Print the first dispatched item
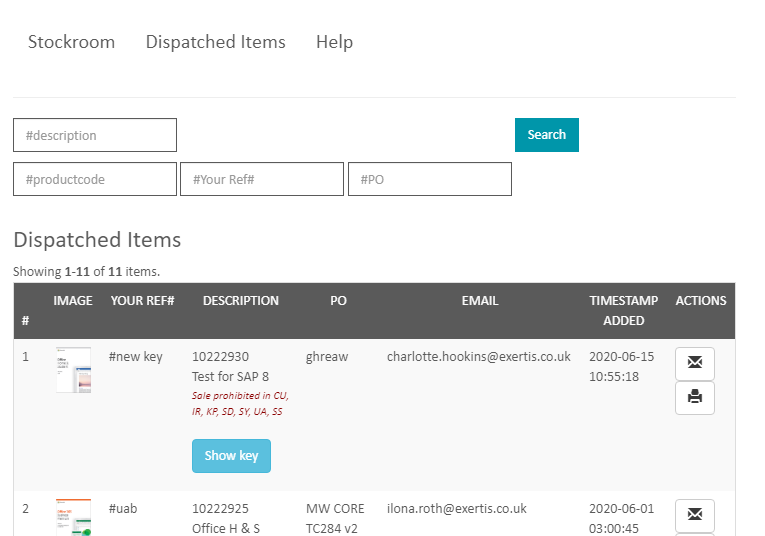The width and height of the screenshot is (765, 536). 695,398
